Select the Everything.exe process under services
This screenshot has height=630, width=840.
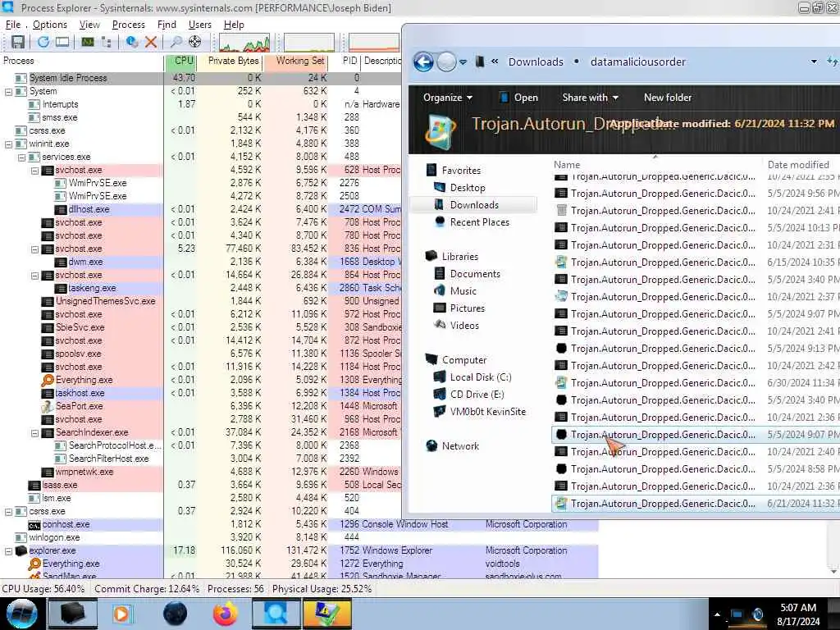pos(201,380)
